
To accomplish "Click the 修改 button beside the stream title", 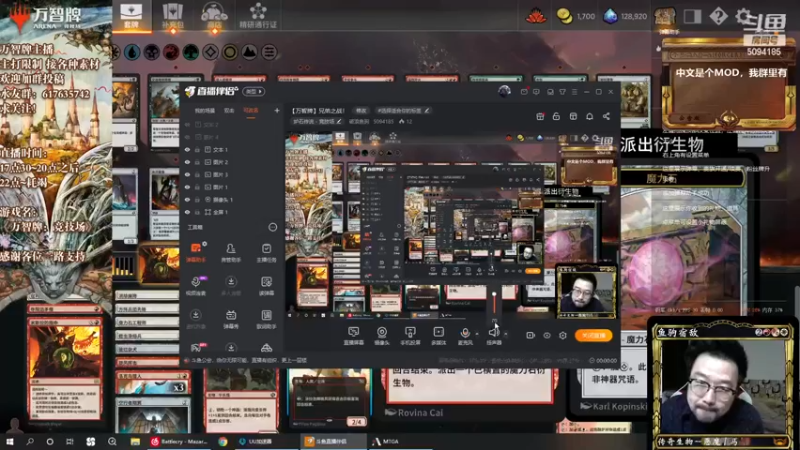I will (x=361, y=110).
